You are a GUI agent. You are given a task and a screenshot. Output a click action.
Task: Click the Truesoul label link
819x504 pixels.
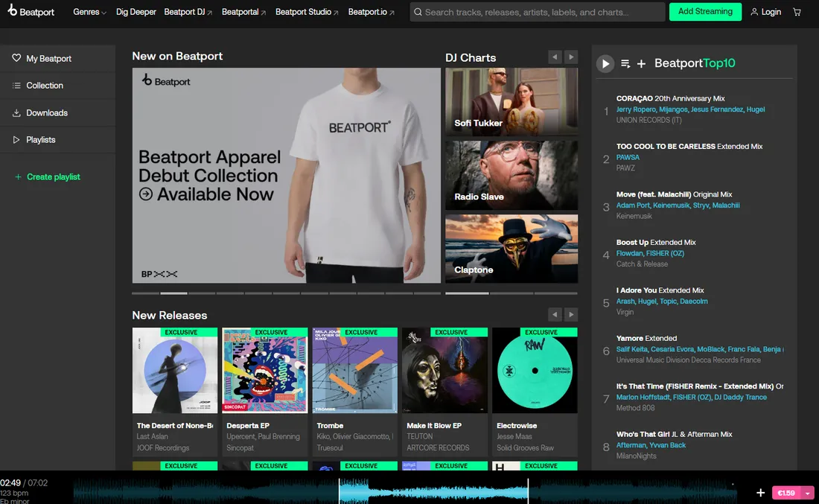click(x=330, y=447)
